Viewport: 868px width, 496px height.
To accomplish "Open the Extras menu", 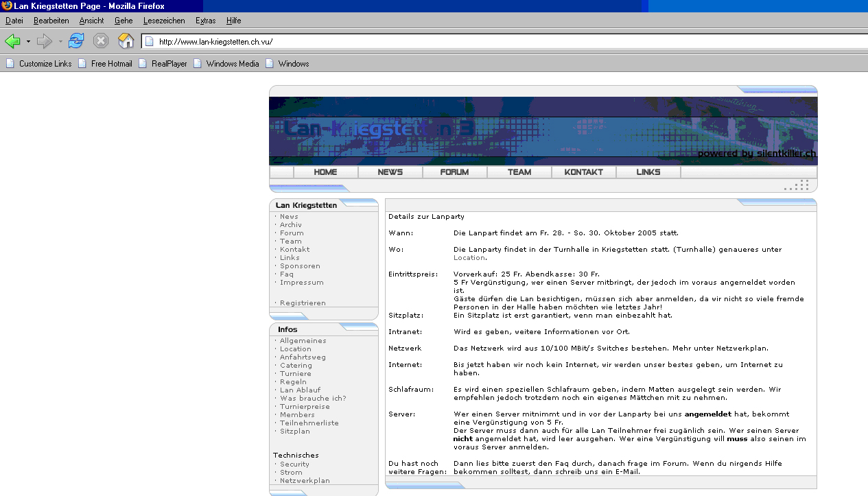I will click(x=205, y=21).
